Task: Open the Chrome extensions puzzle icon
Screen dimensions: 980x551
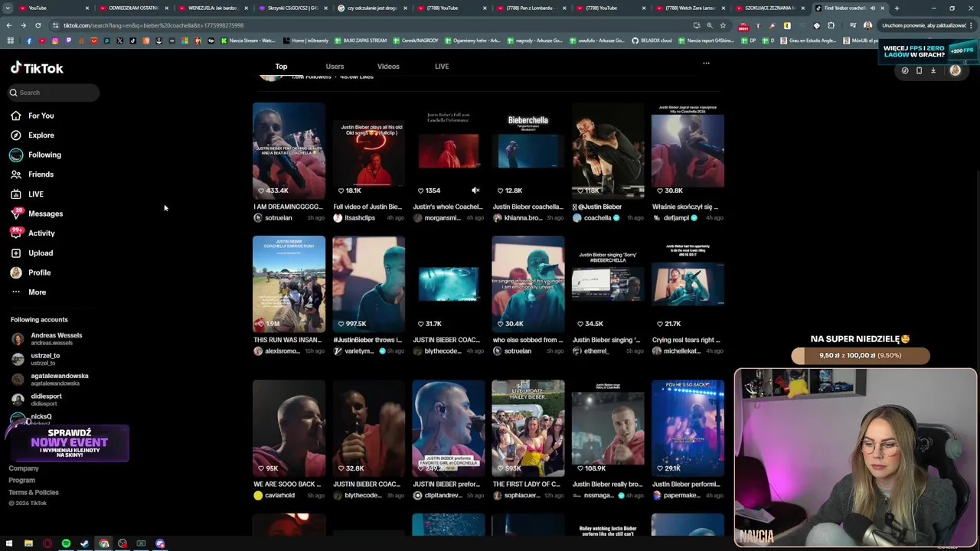Action: tap(831, 25)
